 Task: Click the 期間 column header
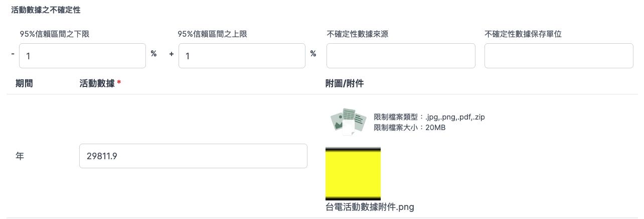point(24,83)
